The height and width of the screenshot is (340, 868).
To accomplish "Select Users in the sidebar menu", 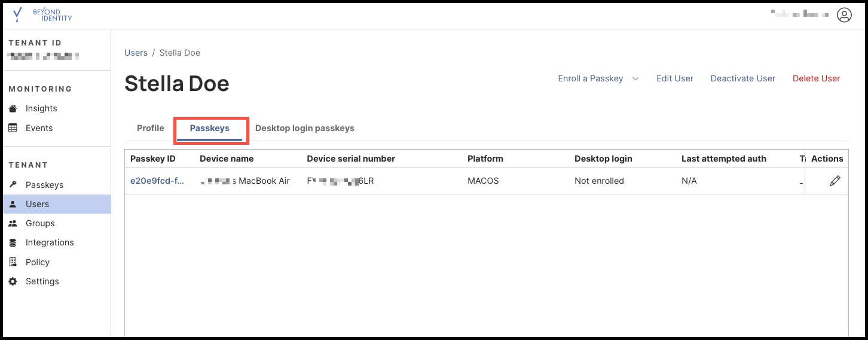I will [37, 204].
